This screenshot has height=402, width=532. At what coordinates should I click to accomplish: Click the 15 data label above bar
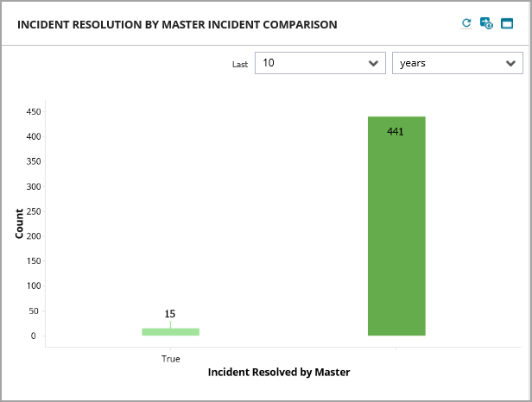[x=170, y=314]
